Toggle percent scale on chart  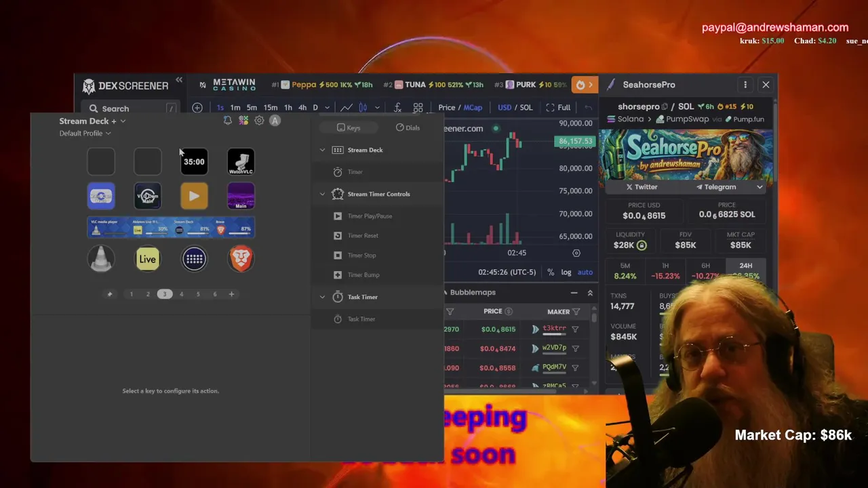pos(551,272)
